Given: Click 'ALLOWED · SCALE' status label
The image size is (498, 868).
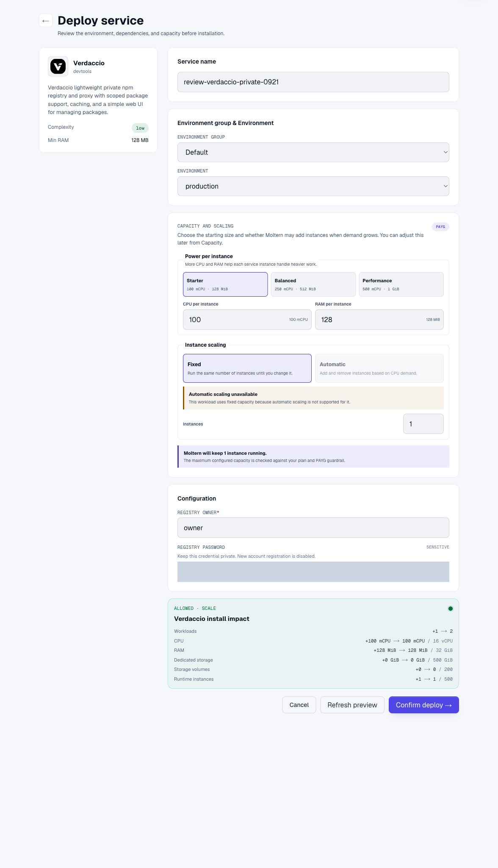Looking at the screenshot, I should [x=195, y=608].
